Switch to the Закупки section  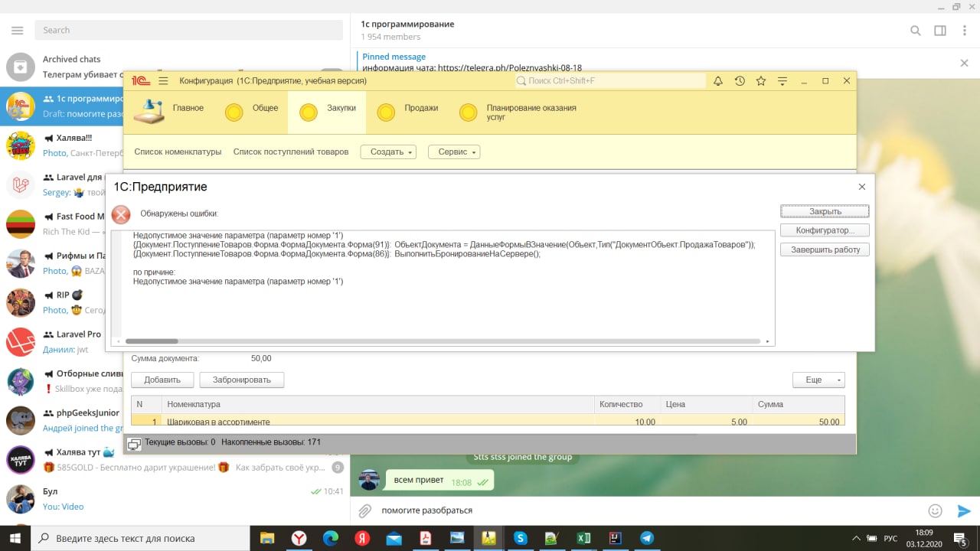coord(327,112)
